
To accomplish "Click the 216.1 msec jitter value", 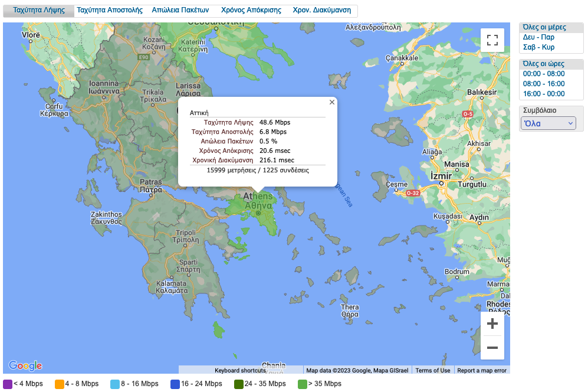I will 277,160.
